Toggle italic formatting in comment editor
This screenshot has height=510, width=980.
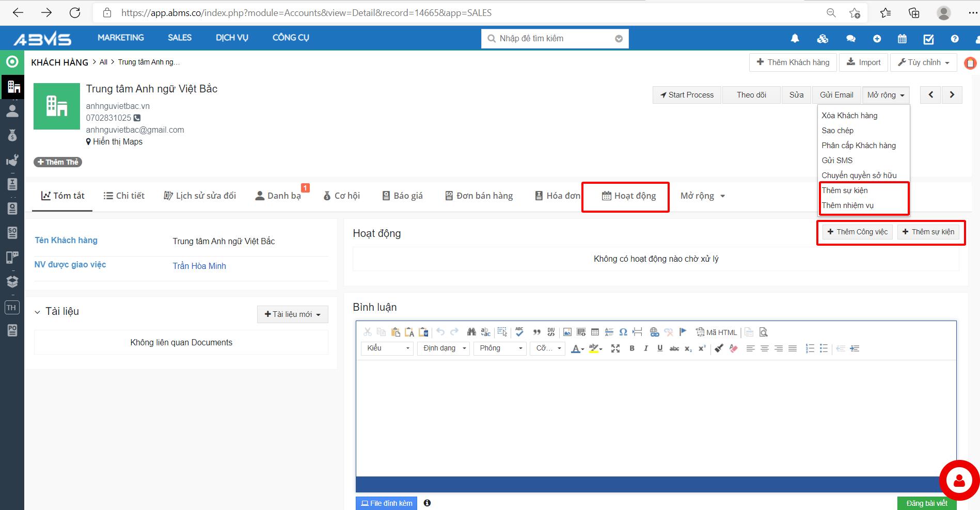(x=645, y=348)
